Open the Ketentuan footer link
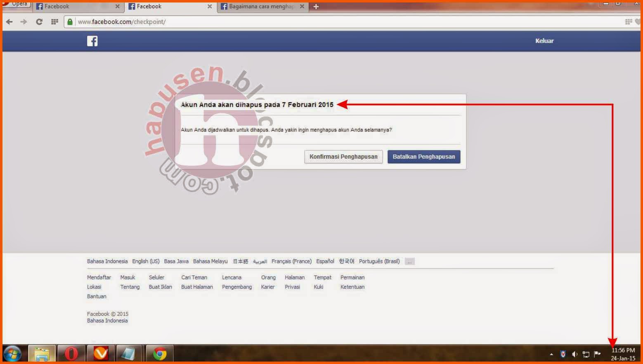 [x=352, y=287]
